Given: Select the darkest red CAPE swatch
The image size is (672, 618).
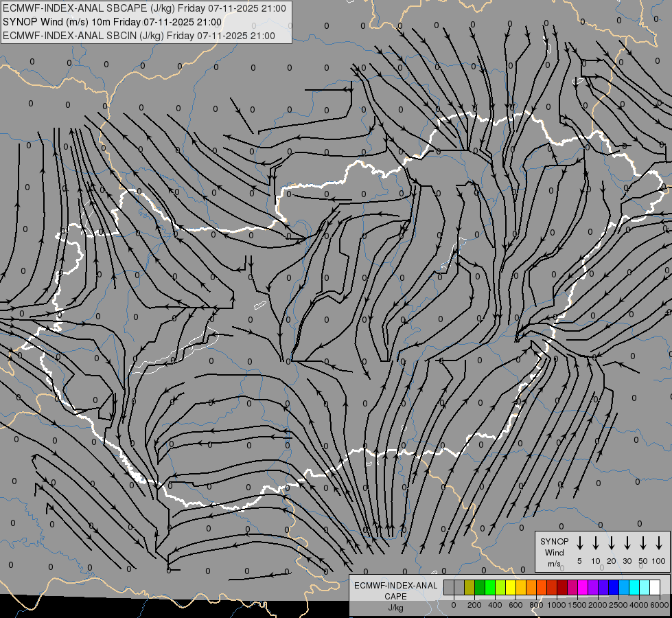Looking at the screenshot, I should (562, 587).
